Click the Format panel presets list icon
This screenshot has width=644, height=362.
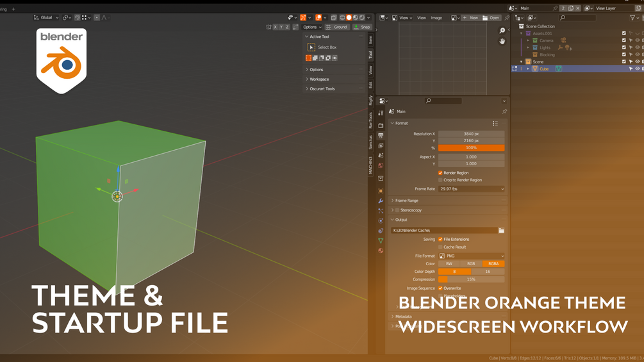[495, 123]
